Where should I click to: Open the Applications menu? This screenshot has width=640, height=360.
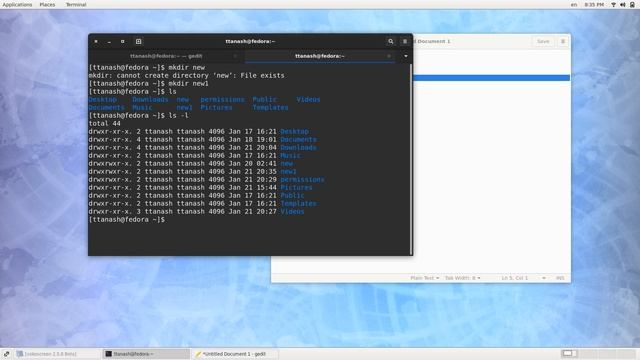coord(17,4)
